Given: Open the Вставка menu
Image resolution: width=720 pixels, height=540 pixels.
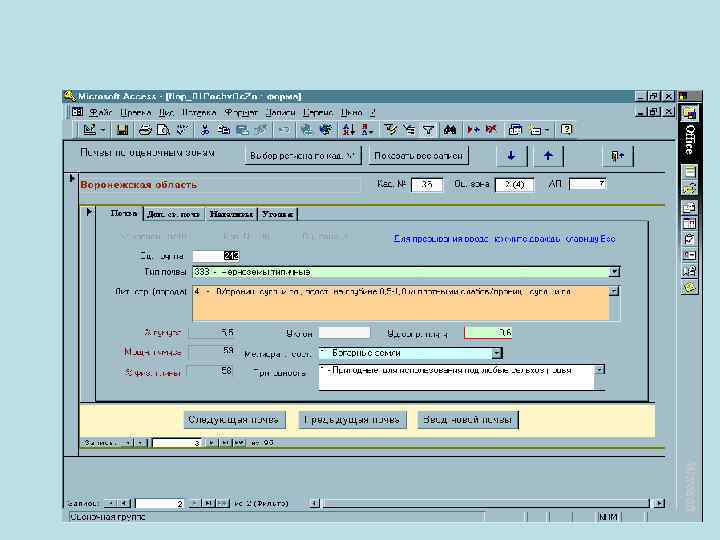Looking at the screenshot, I should tap(199, 112).
